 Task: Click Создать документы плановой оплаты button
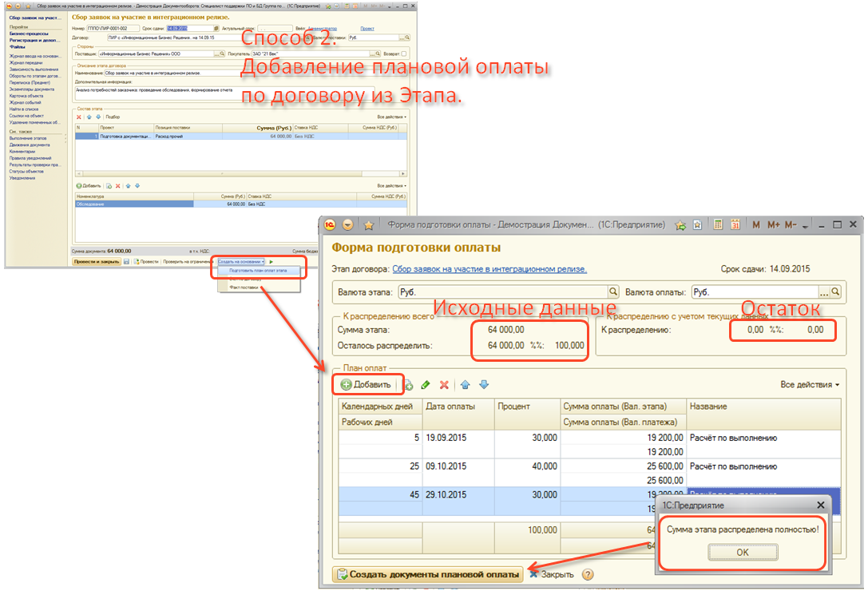click(x=428, y=574)
